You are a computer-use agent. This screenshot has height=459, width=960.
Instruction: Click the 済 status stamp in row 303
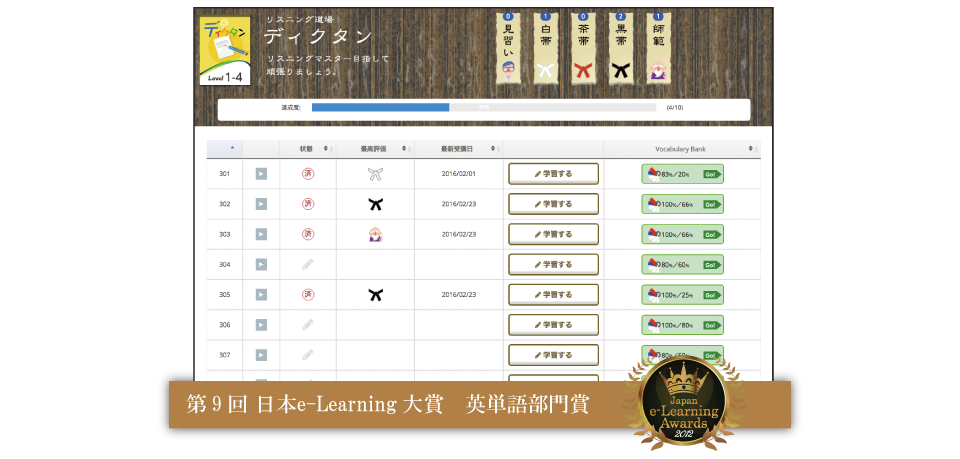point(308,234)
